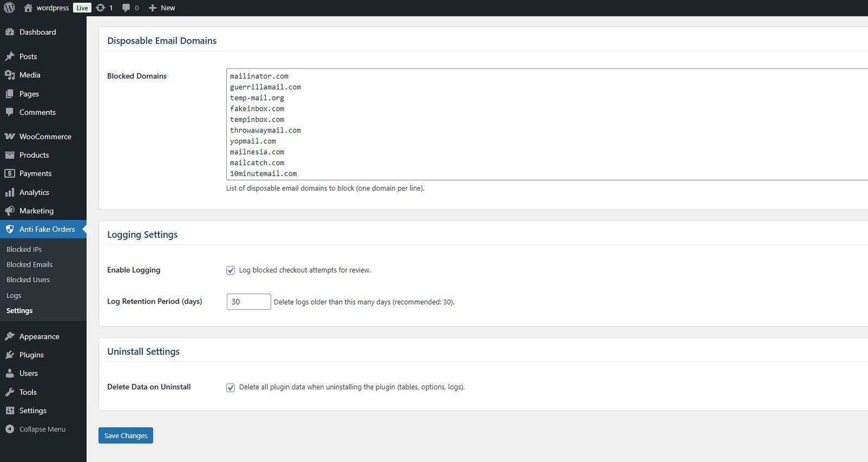
Task: Uncheck Delete Data on Uninstall checkbox
Action: click(x=231, y=387)
